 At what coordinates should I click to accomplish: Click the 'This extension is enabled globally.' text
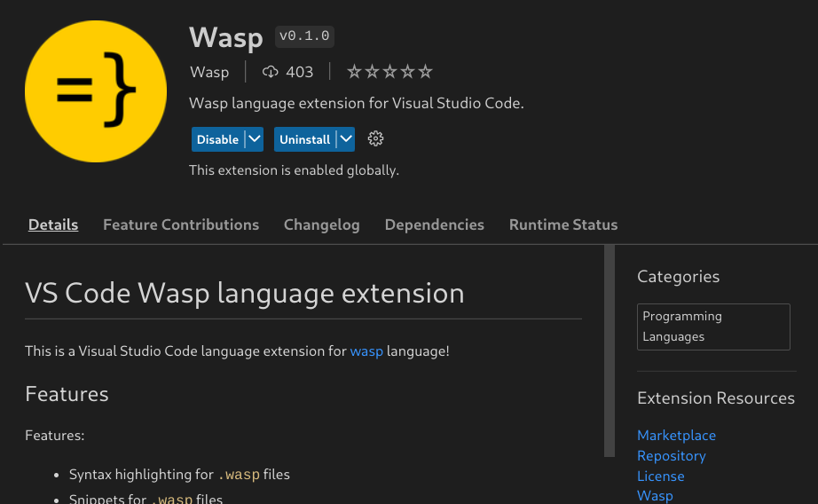(x=294, y=170)
